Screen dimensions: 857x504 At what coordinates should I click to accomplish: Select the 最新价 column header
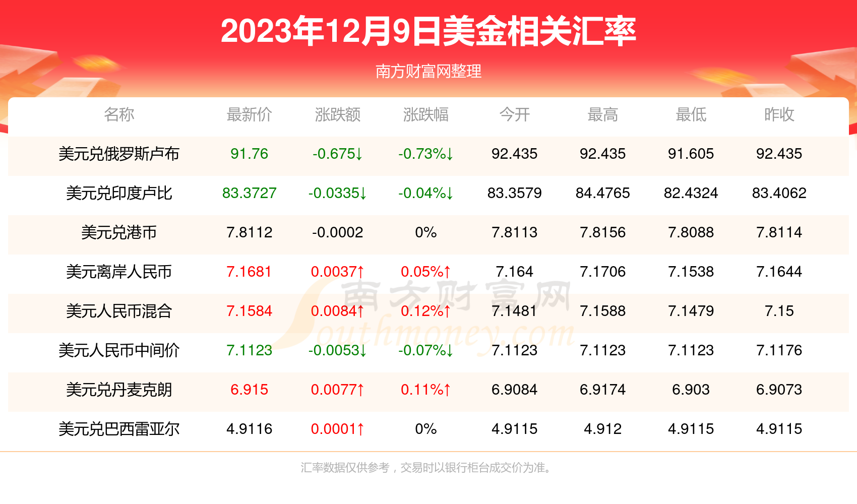pyautogui.click(x=249, y=114)
